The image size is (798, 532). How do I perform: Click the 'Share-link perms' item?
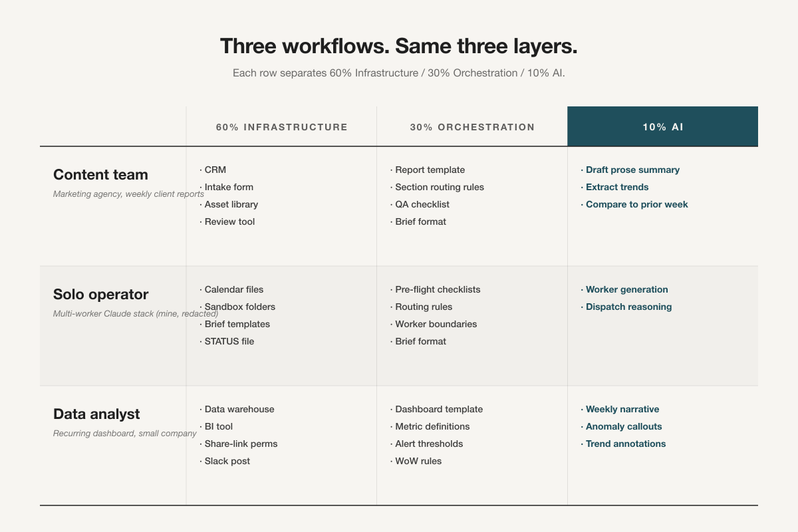pyautogui.click(x=239, y=444)
